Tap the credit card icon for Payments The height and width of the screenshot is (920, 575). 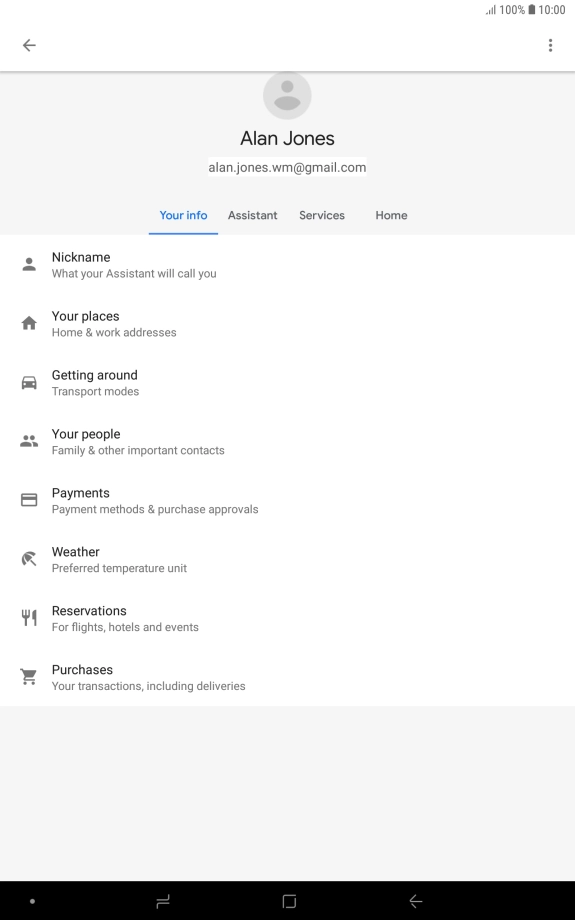29,499
